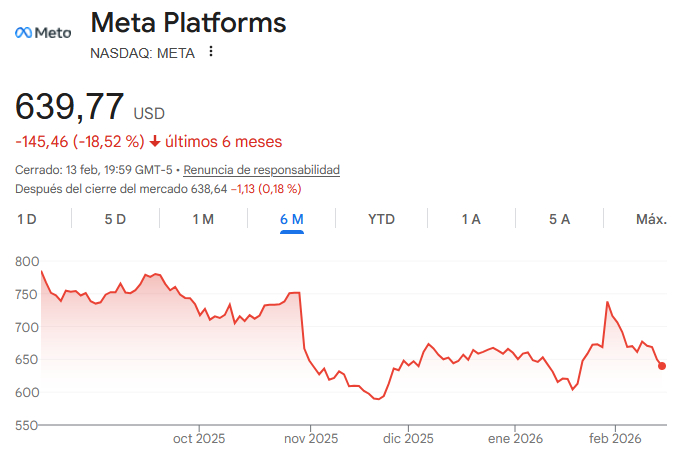The height and width of the screenshot is (455, 675).
Task: Choose the 1 M chart range
Action: click(203, 219)
